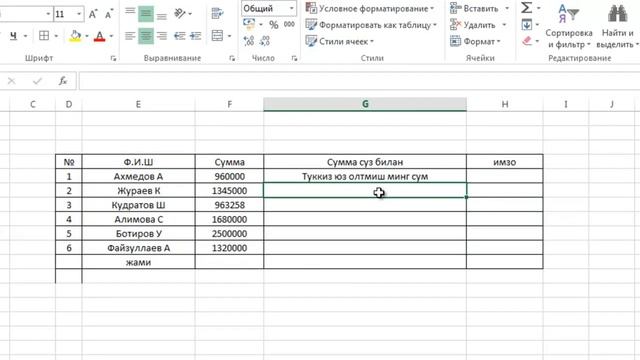Increase the cell indent

pos(196,36)
